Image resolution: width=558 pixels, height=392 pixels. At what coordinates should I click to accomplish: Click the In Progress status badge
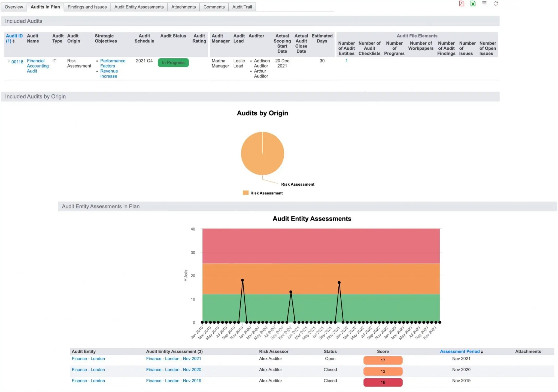[173, 63]
